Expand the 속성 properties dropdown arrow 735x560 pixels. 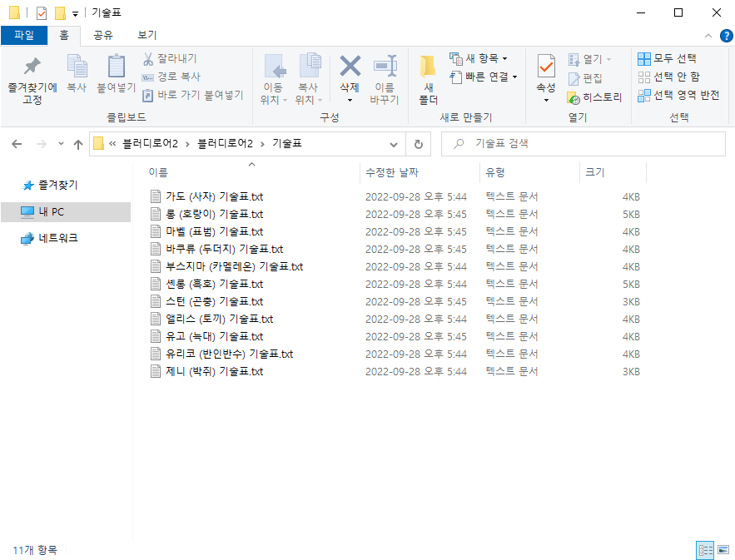[546, 101]
